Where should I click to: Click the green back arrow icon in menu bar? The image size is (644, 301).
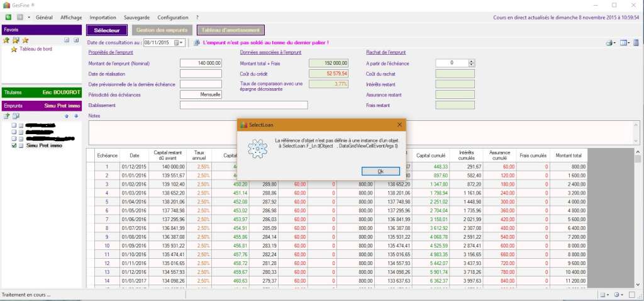pyautogui.click(x=8, y=18)
